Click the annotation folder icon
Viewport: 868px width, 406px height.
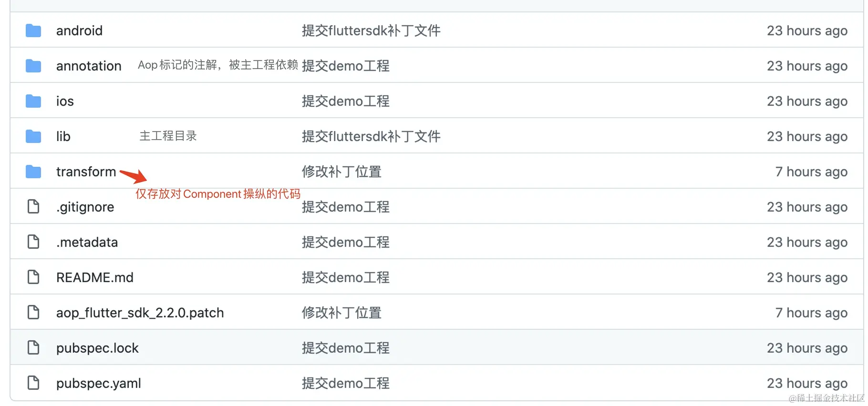point(33,66)
